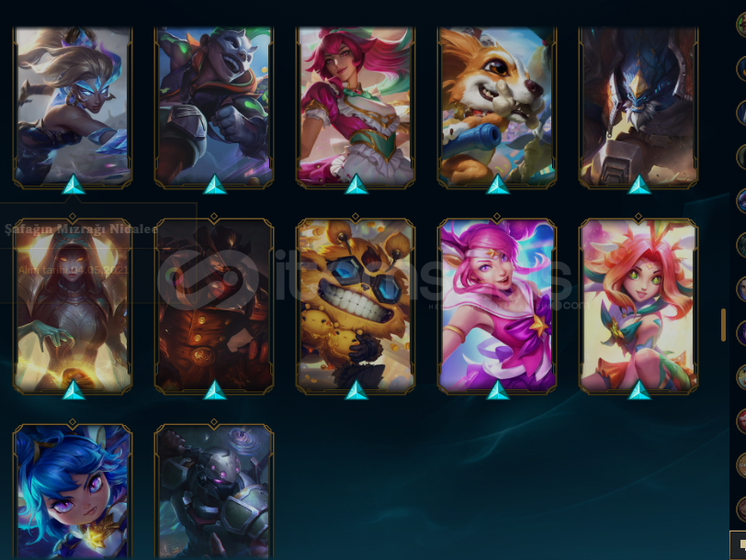Click the teal gem below the pink-haired maid skin
The height and width of the screenshot is (560, 746).
click(356, 185)
